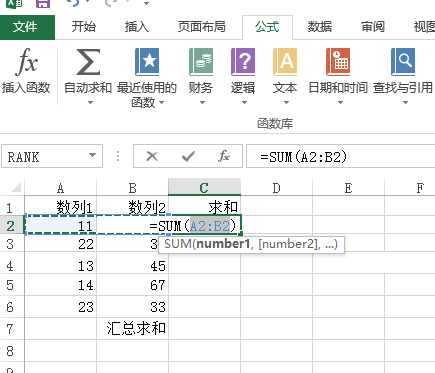Expand the 文本 dropdown arrow
The image size is (435, 373).
tap(286, 103)
